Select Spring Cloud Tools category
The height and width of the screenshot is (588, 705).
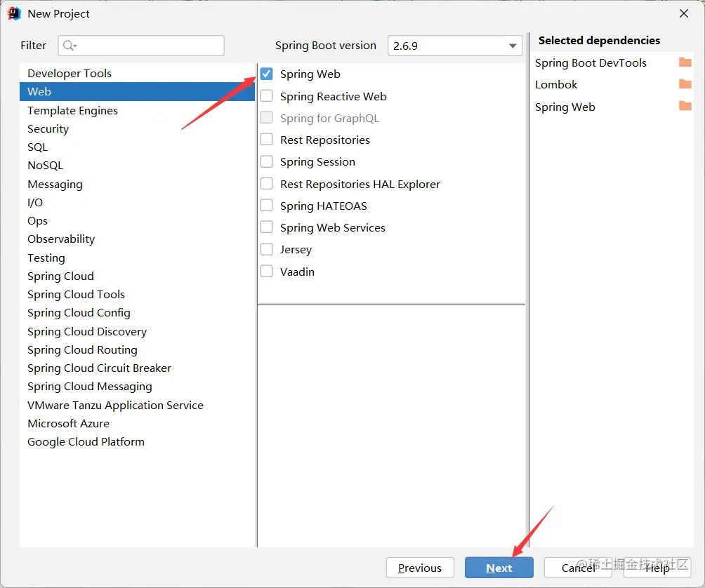[x=137, y=294]
